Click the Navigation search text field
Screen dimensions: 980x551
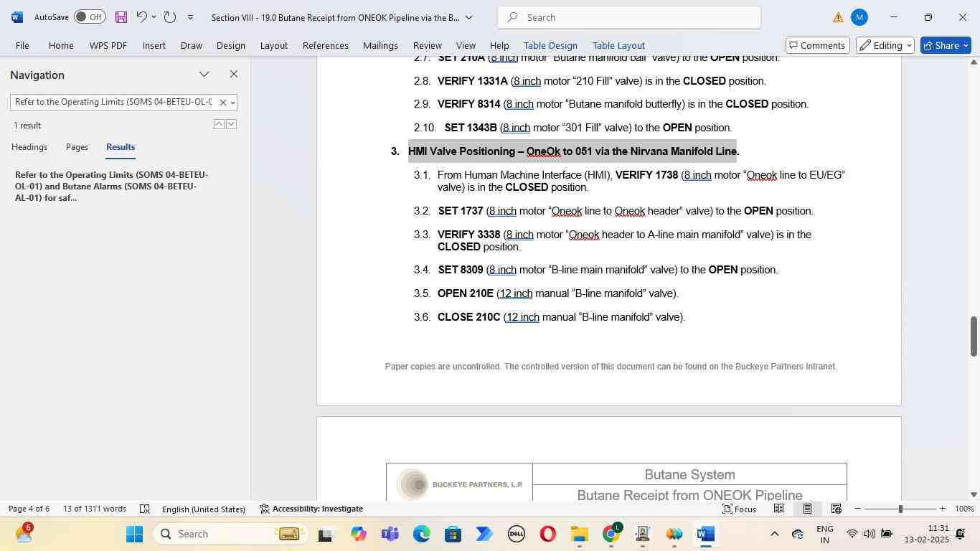tap(113, 102)
